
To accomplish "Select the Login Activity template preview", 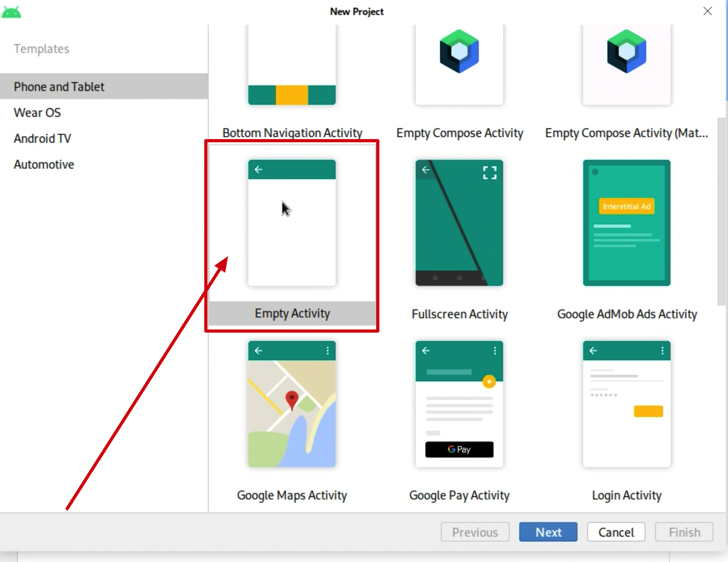I will point(627,404).
